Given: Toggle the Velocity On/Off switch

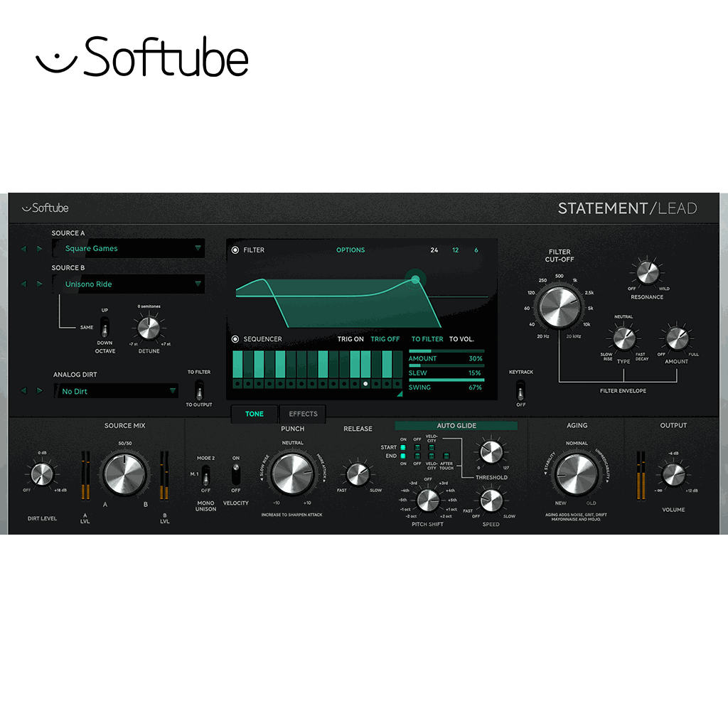Looking at the screenshot, I should tap(236, 474).
